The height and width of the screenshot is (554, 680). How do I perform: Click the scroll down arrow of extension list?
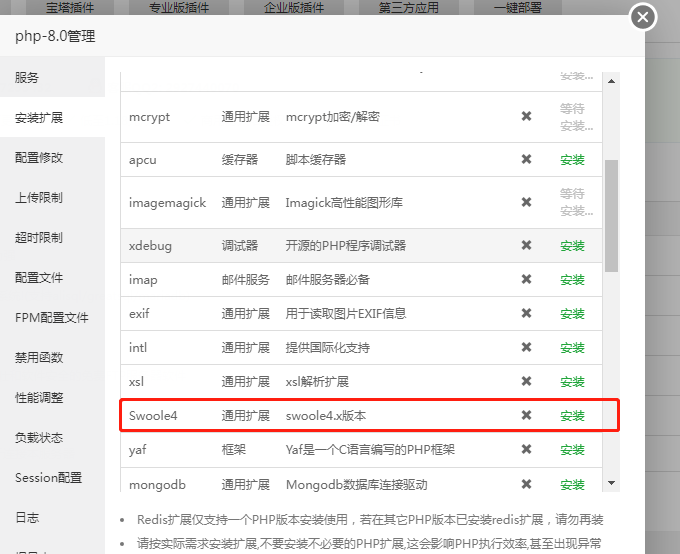611,483
